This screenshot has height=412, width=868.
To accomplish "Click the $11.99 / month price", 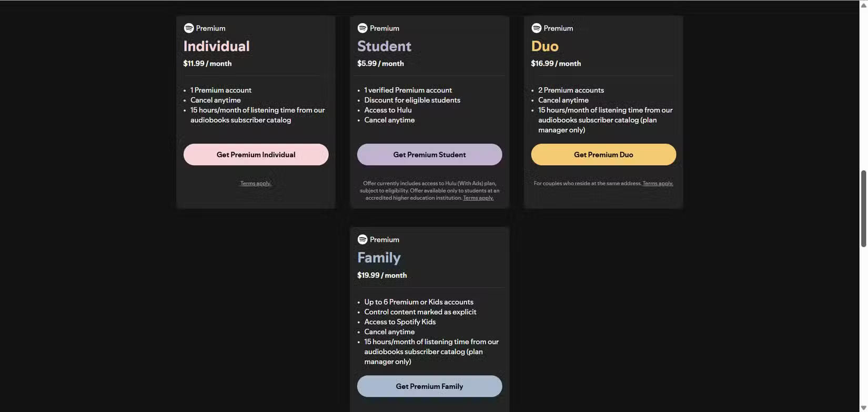I will pyautogui.click(x=207, y=64).
